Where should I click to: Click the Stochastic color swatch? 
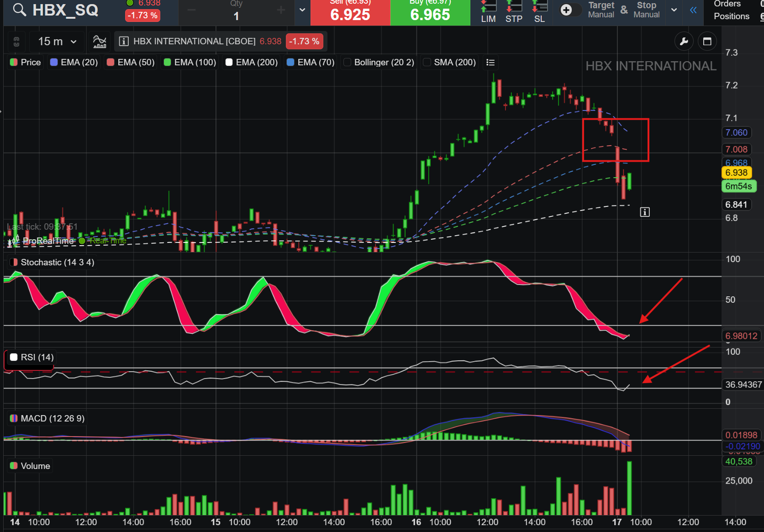14,263
